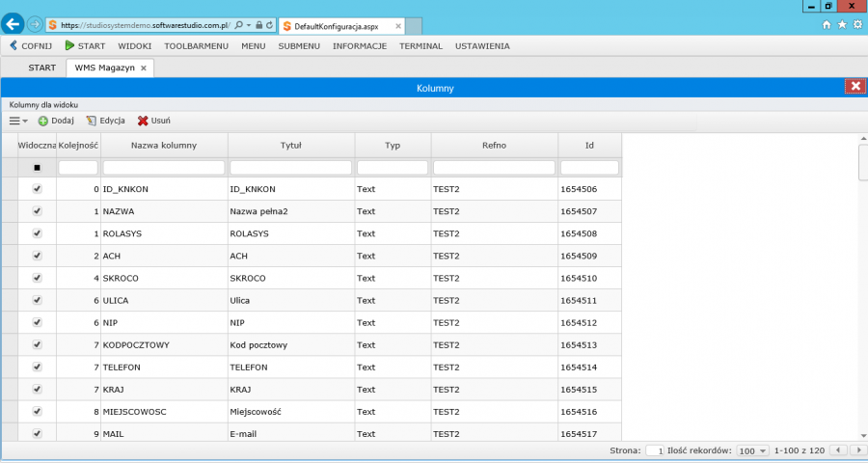The height and width of the screenshot is (463, 868).
Task: Click Dodaj to add a column
Action: coord(56,121)
